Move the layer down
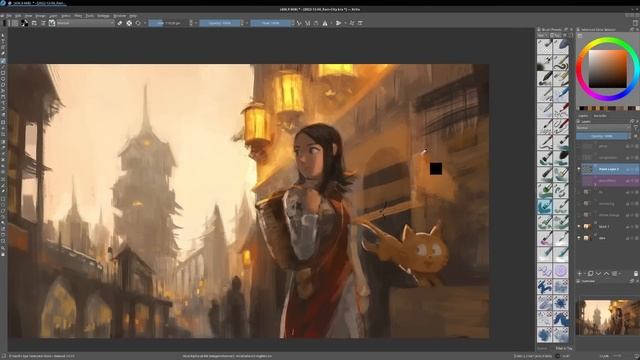The width and height of the screenshot is (640, 360). (598, 273)
